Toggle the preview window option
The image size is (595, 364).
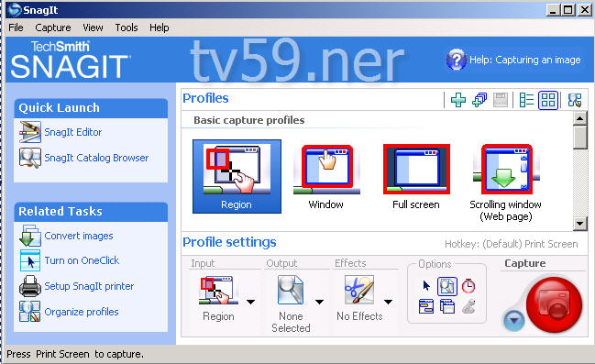pos(447,286)
